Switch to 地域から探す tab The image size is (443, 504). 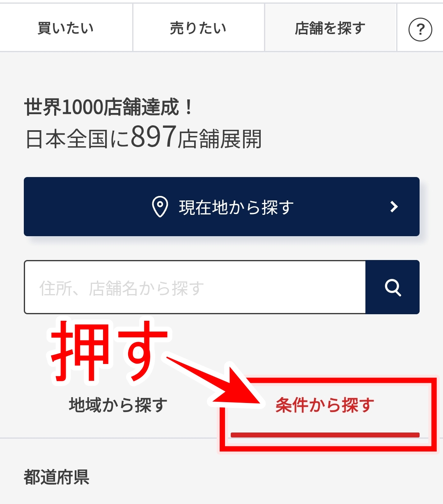118,405
